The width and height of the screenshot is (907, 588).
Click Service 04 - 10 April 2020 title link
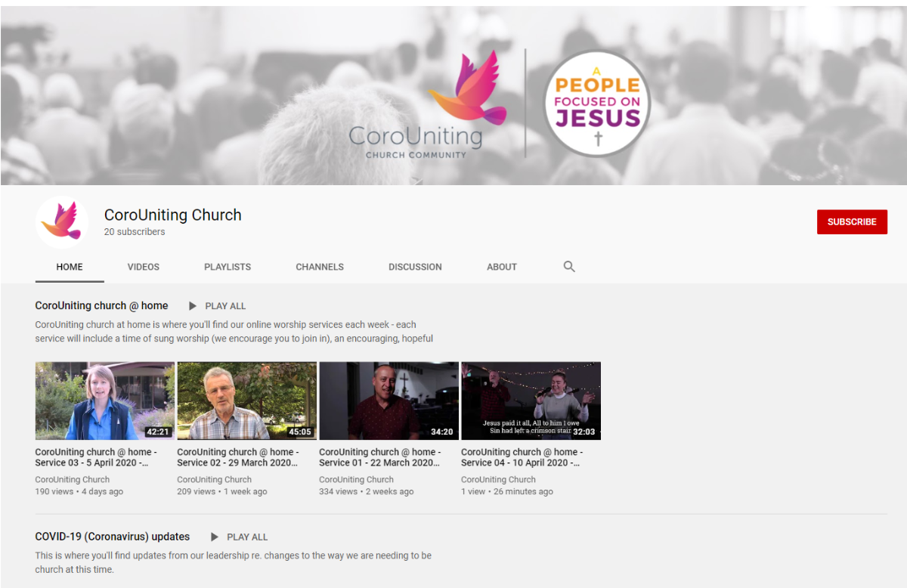[522, 457]
